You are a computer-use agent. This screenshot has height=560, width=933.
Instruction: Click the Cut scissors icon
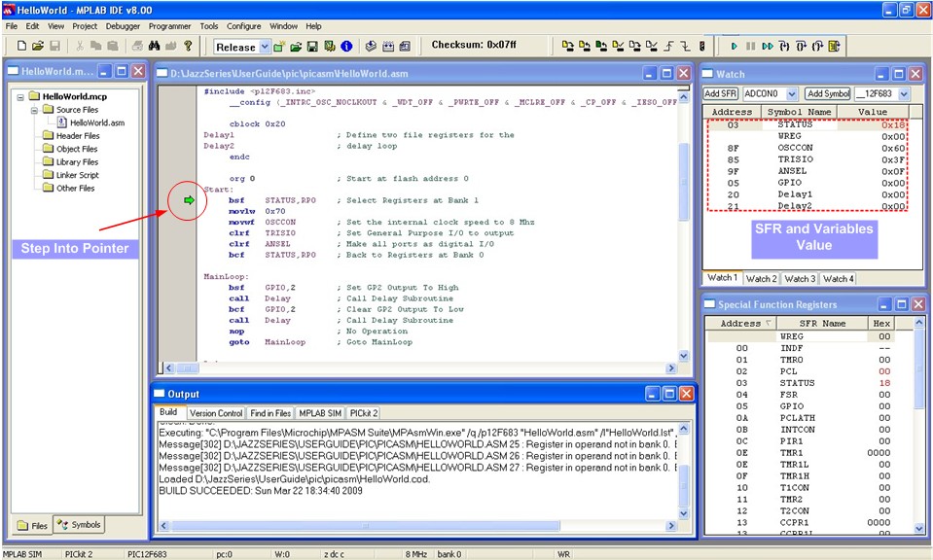pyautogui.click(x=80, y=46)
